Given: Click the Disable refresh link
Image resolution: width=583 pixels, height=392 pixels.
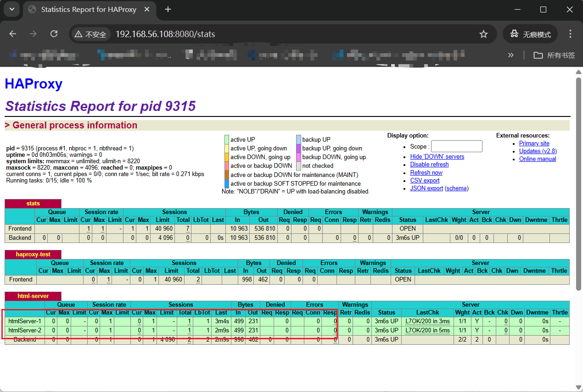Looking at the screenshot, I should tap(429, 164).
